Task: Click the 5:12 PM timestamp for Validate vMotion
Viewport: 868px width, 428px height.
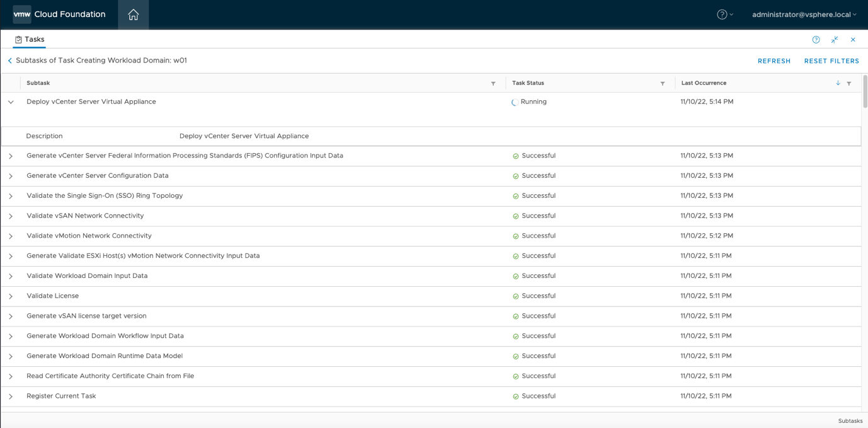Action: tap(707, 236)
